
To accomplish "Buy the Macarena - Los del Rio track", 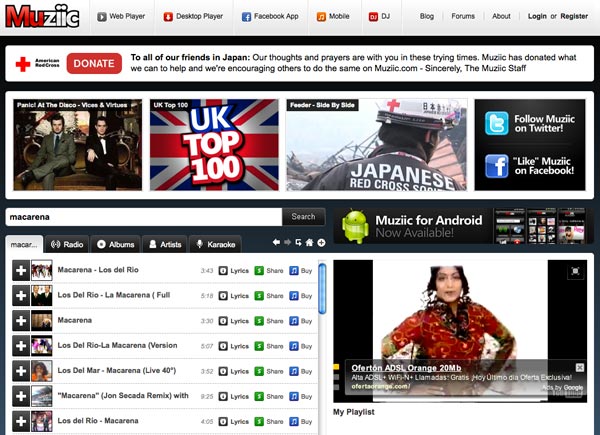I will 301,270.
